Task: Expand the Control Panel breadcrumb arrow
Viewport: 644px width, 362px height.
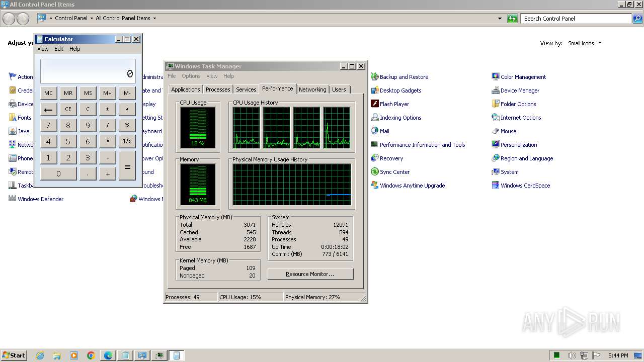Action: (x=91, y=18)
